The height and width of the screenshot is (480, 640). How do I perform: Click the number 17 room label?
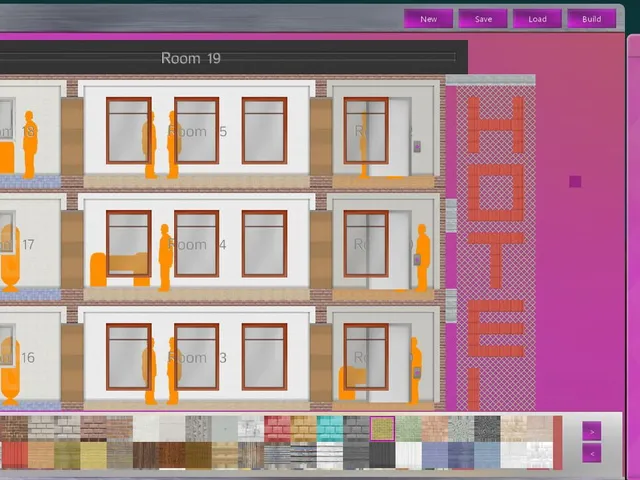tap(28, 244)
